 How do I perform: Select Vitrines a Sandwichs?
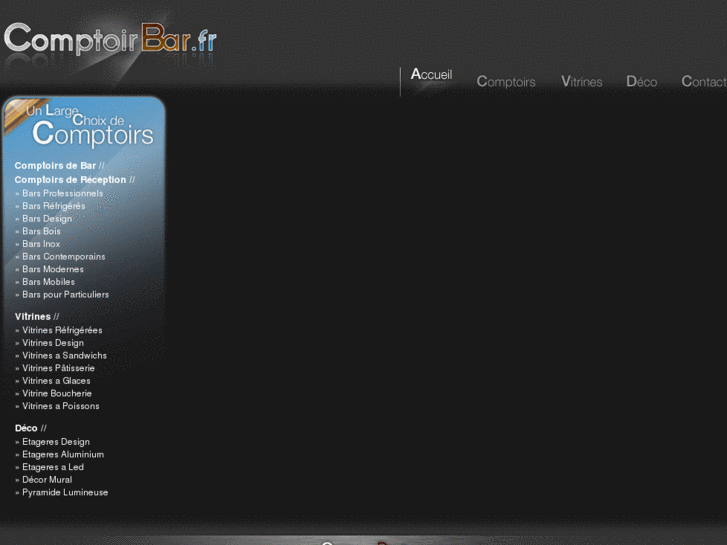tap(64, 355)
